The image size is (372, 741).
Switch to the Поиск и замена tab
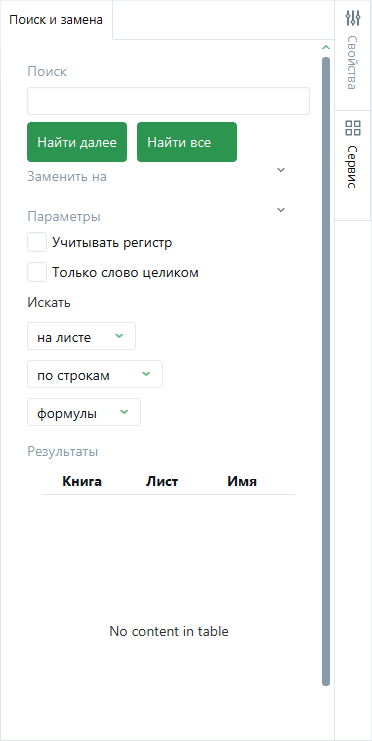pos(56,20)
